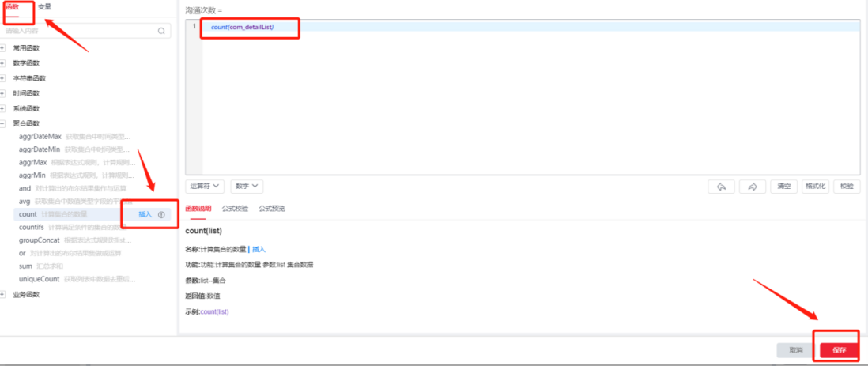Click the example text count(list)
Viewport: 868px width, 366px height.
(214, 311)
